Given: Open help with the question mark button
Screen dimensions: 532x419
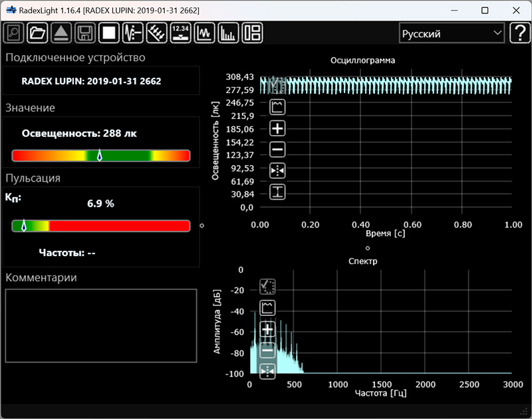Looking at the screenshot, I should click(x=519, y=33).
